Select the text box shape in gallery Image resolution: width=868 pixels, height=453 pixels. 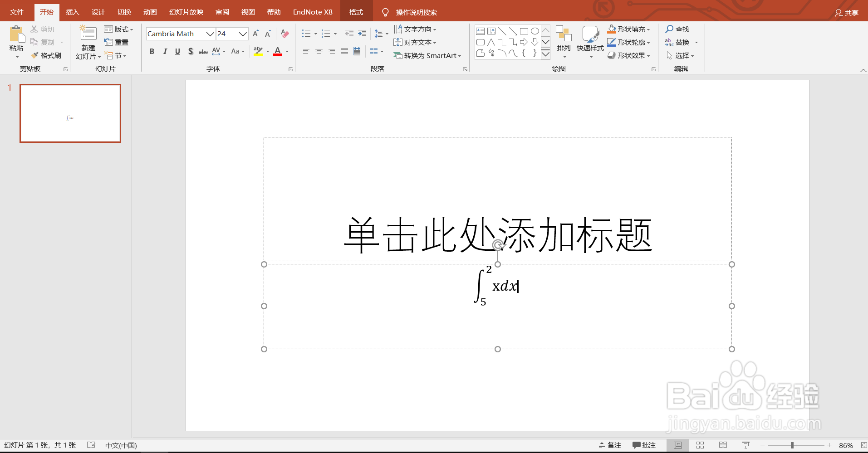pyautogui.click(x=481, y=31)
